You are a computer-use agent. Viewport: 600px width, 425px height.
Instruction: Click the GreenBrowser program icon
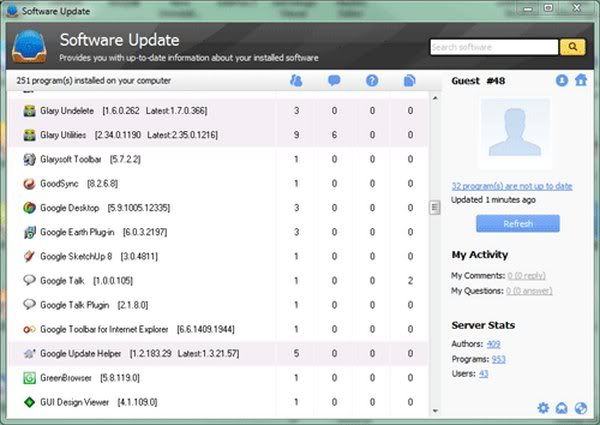[x=29, y=378]
